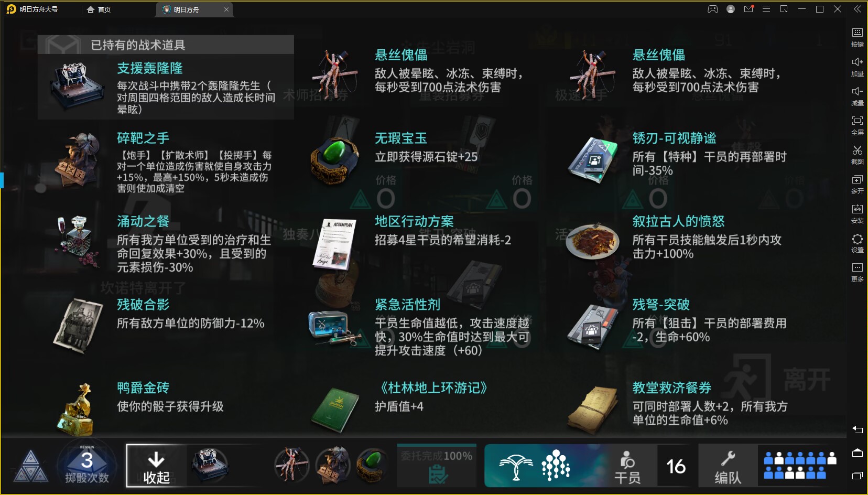Collapse item list with 收起 button
The image size is (868, 495).
coord(156,466)
